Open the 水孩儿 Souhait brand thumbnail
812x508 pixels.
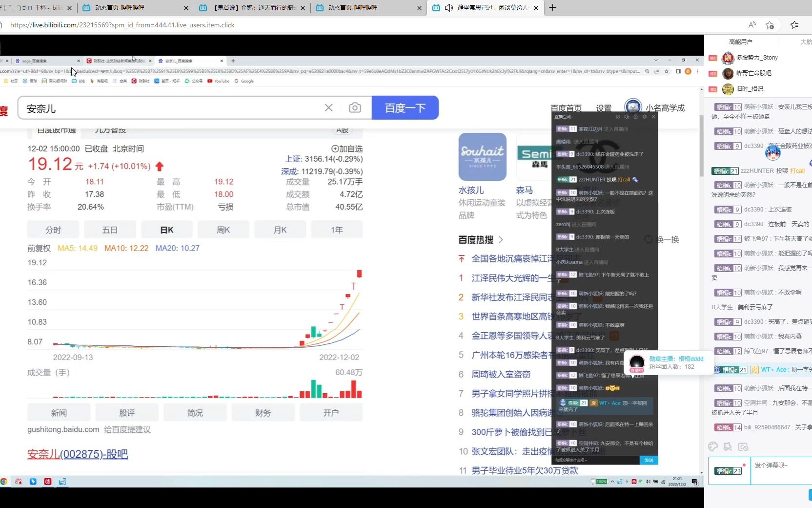pos(482,157)
